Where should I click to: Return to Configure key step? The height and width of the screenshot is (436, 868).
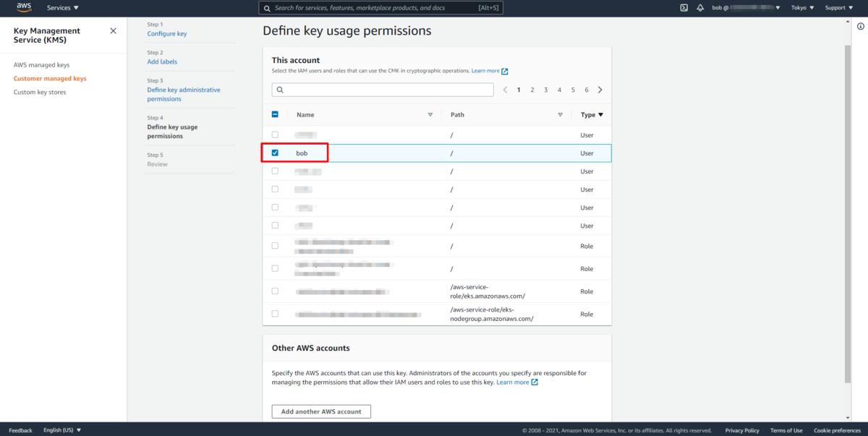click(x=167, y=34)
